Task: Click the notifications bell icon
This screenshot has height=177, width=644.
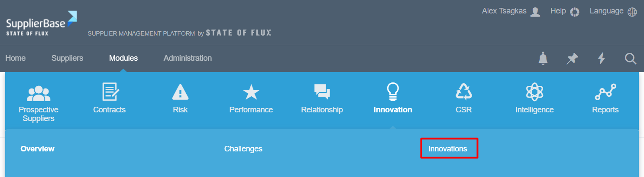Action: tap(543, 58)
